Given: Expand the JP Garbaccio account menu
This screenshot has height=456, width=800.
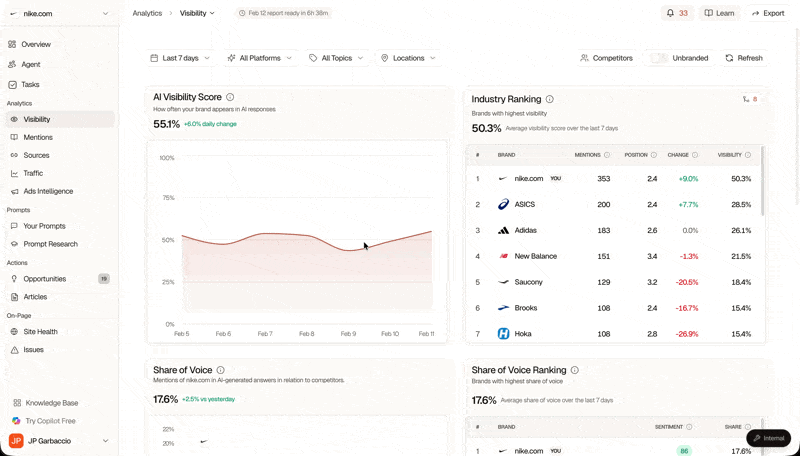Looking at the screenshot, I should coord(60,441).
